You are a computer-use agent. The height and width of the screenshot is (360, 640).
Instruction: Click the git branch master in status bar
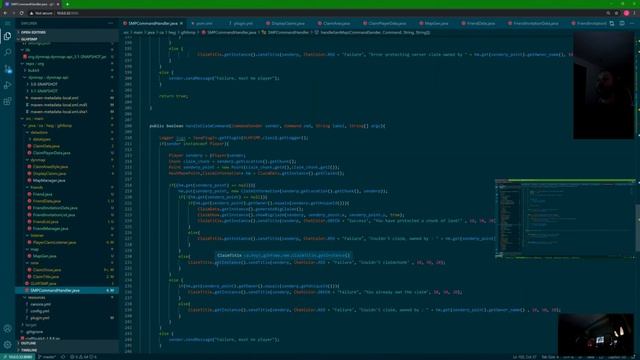pyautogui.click(x=47, y=357)
